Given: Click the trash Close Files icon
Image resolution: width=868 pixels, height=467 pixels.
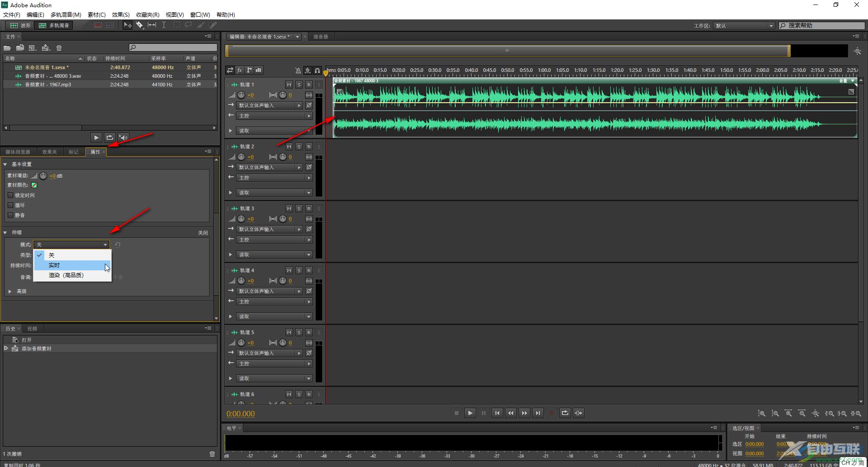Looking at the screenshot, I should coord(59,48).
